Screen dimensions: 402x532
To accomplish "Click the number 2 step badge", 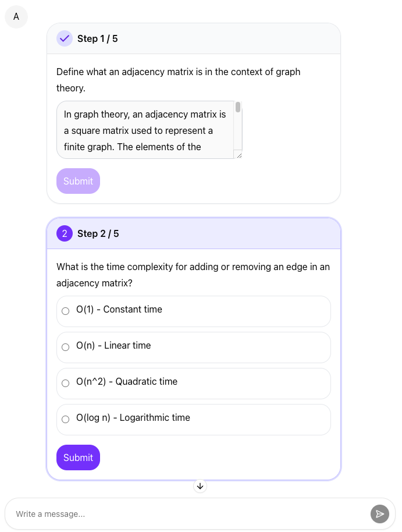I will [x=65, y=234].
